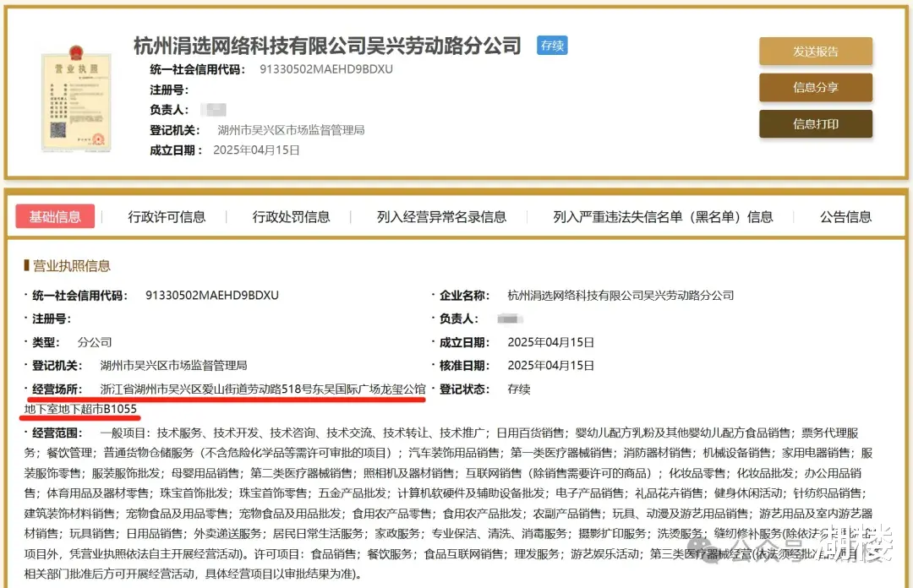
Task: Click the 核准日期 value 2025年04月15日
Action: pyautogui.click(x=551, y=366)
